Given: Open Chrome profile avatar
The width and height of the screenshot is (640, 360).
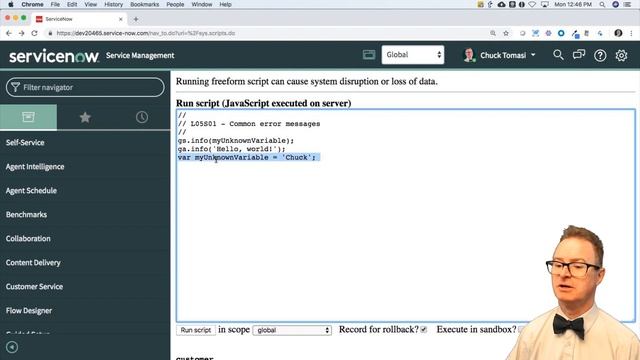Looking at the screenshot, I should click(618, 33).
